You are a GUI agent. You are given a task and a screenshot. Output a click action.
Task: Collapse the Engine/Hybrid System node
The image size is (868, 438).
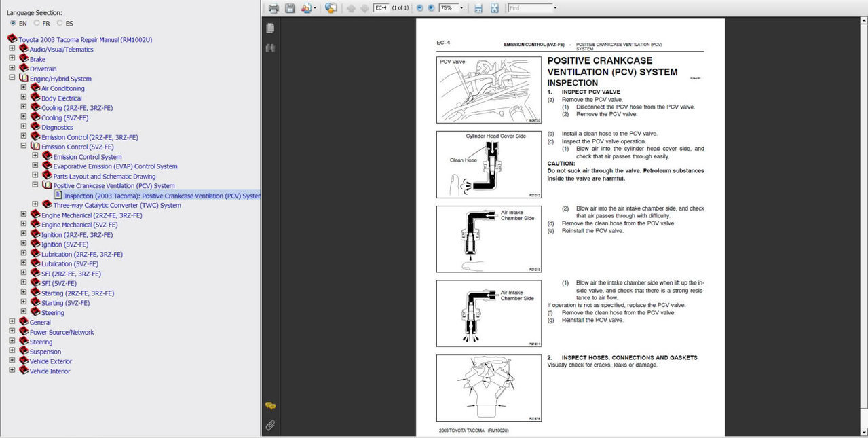[12, 78]
